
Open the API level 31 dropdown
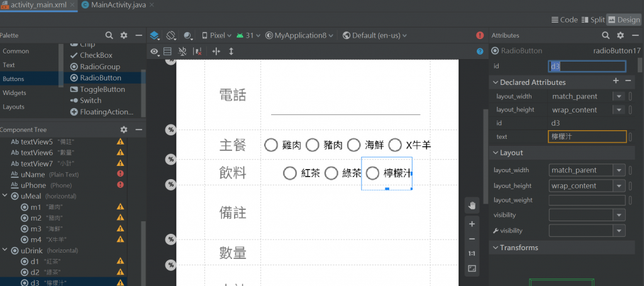248,36
